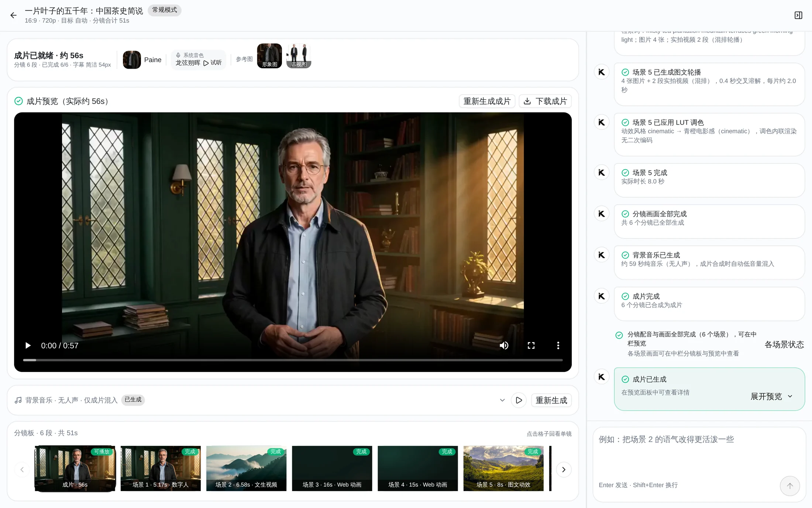Enter fullscreen in the video player

tap(531, 345)
